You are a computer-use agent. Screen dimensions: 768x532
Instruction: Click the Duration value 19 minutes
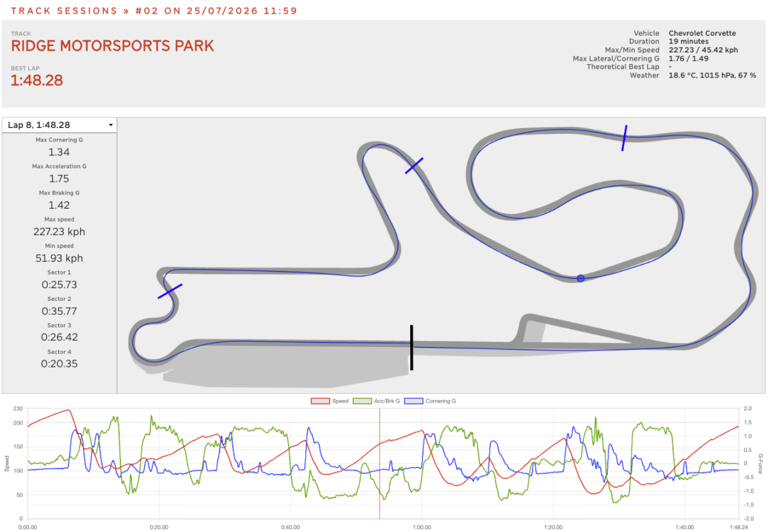689,42
